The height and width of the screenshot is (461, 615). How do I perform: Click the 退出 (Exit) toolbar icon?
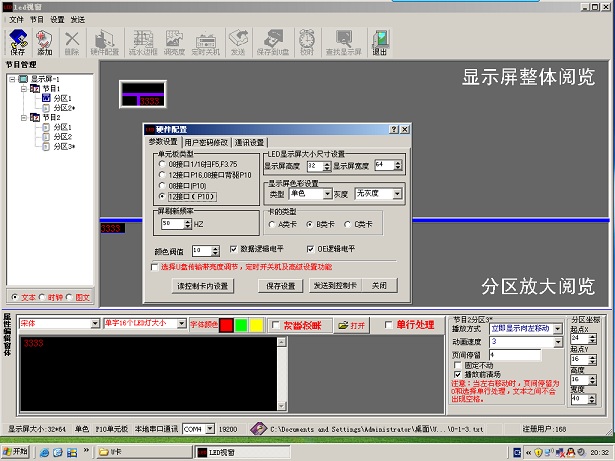380,41
